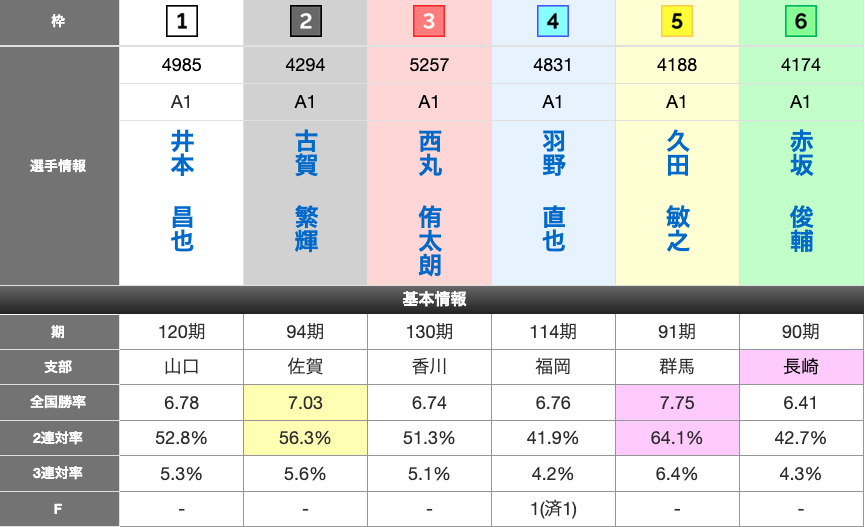This screenshot has height=527, width=865.
Task: Click the red lane 3 number badge
Action: pos(429,21)
